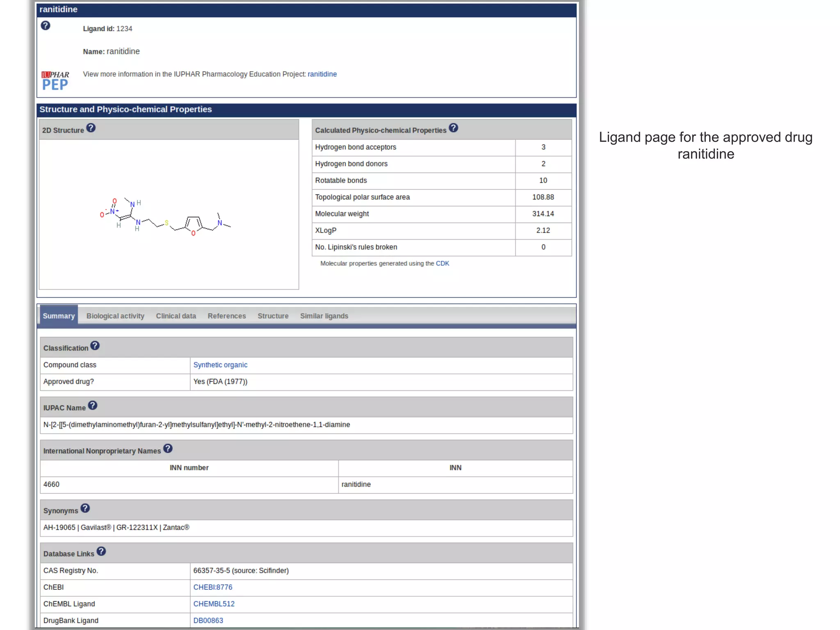Screen dimensions: 840x630
Task: Click the help icon beside IUPAC Name
Action: point(93,406)
